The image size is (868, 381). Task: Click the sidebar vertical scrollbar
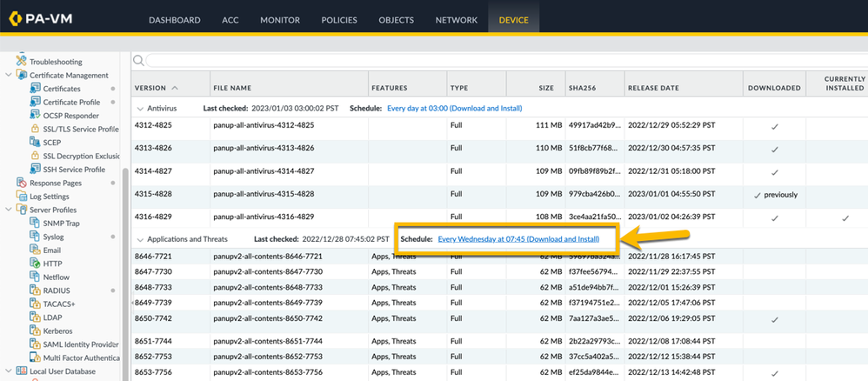(125, 261)
